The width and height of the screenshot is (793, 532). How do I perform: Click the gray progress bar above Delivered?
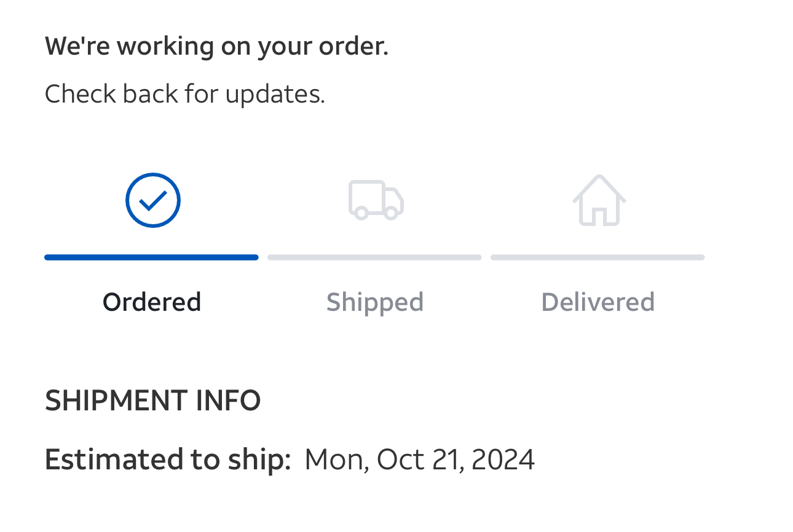tap(598, 257)
